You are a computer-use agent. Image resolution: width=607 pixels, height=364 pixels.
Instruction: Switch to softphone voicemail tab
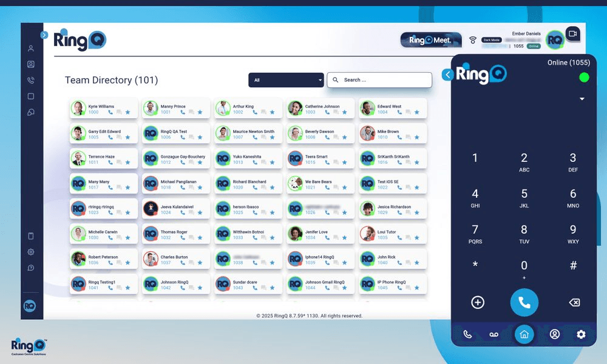pyautogui.click(x=494, y=335)
